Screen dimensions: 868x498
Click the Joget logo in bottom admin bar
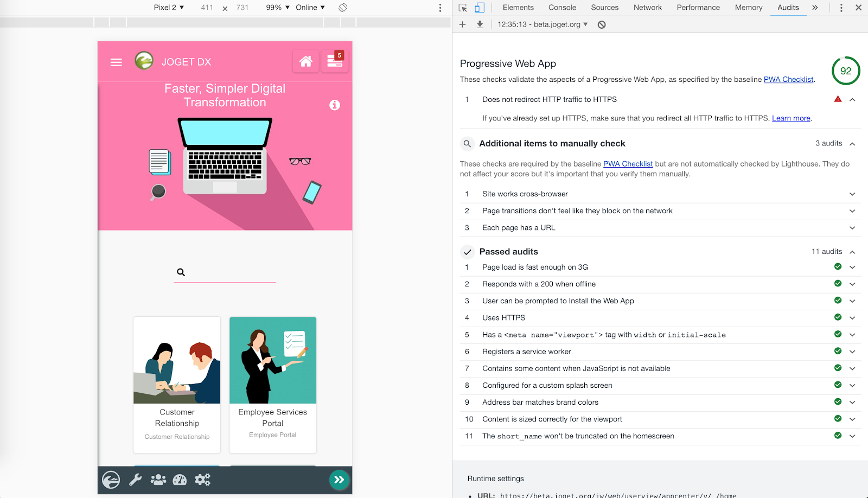coord(111,480)
